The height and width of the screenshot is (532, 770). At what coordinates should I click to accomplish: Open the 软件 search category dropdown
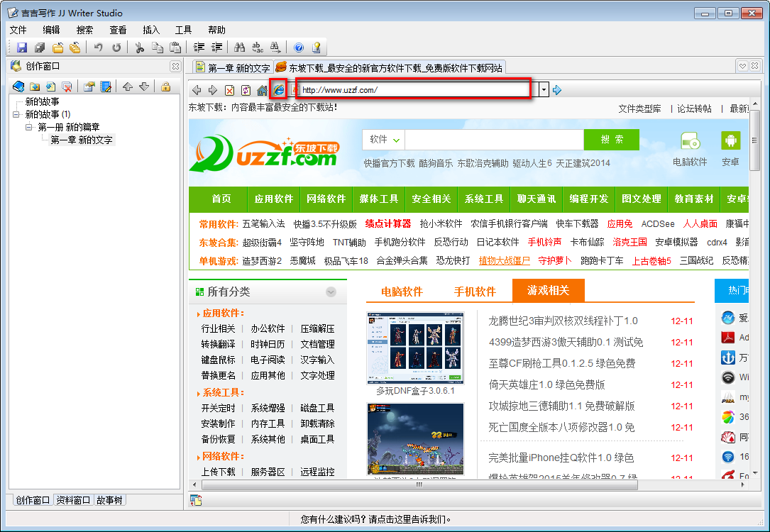383,140
